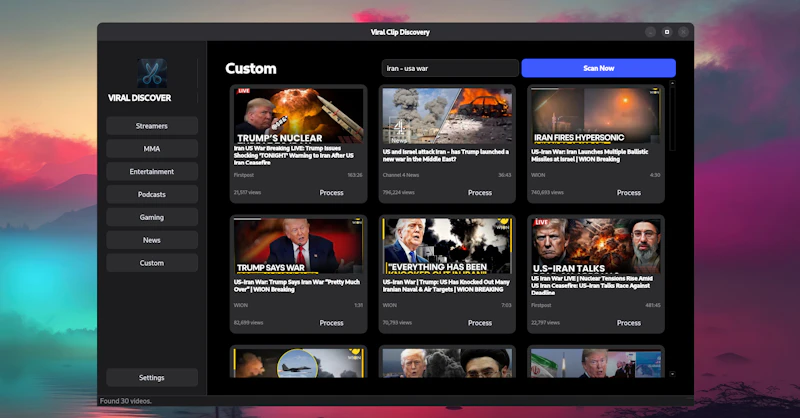Select the Custom category in sidebar
Viewport: 800px width, 418px height.
coord(152,263)
